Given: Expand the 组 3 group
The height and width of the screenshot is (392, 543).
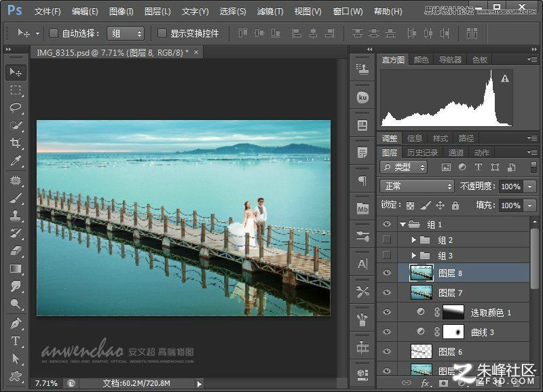Looking at the screenshot, I should 413,255.
